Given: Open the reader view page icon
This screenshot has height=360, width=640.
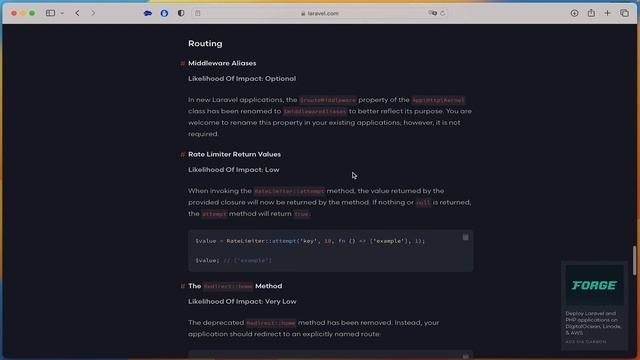Looking at the screenshot, I should click(x=198, y=13).
